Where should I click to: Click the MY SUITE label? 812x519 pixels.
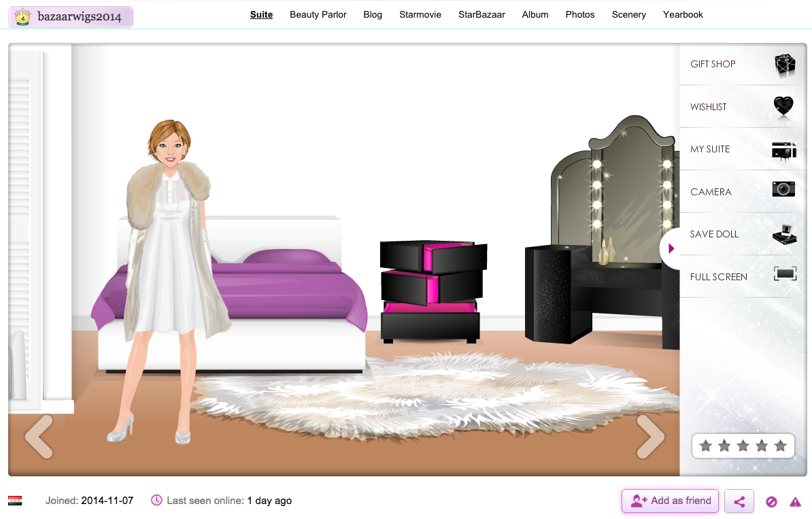(x=710, y=149)
